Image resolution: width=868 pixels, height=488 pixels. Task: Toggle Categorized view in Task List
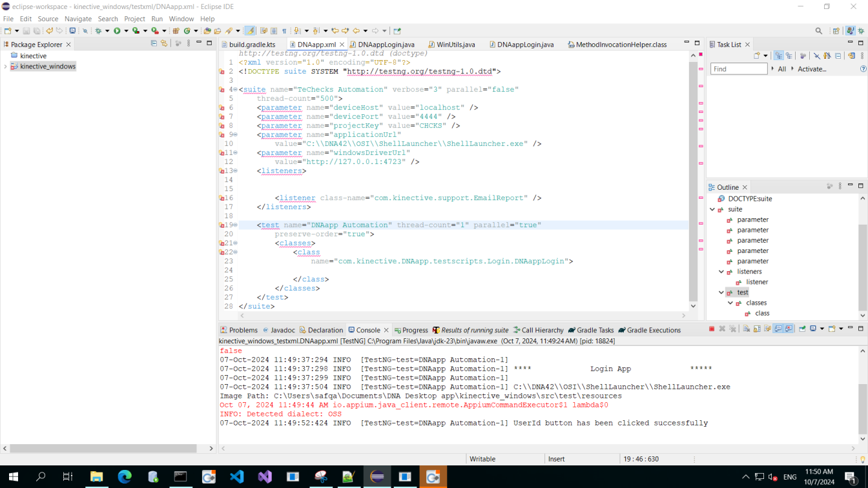[779, 56]
